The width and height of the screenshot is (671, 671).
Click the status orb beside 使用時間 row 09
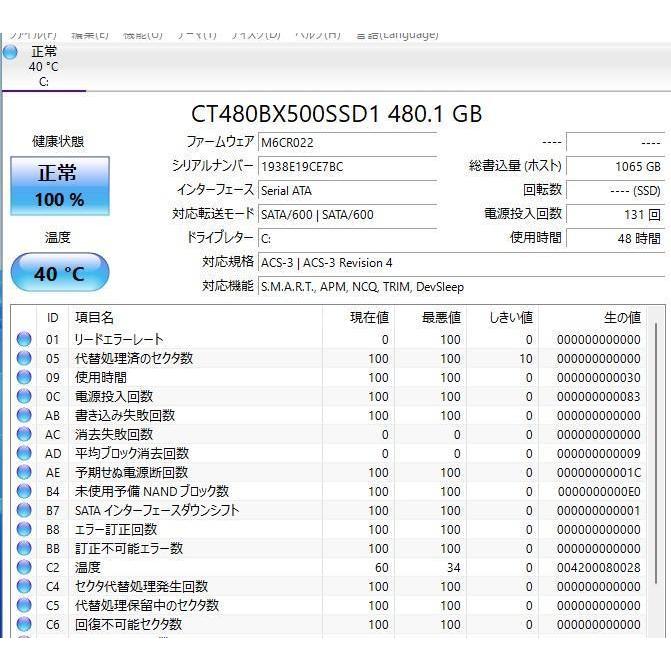click(24, 378)
